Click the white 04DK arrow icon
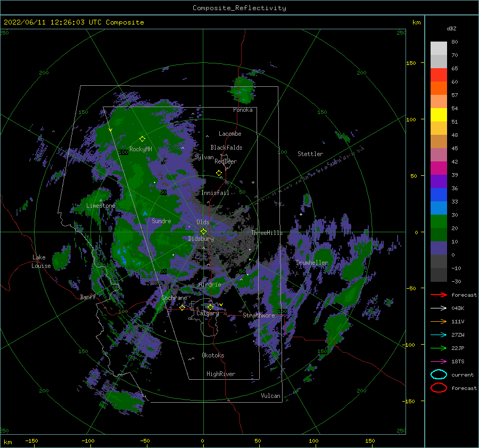The image size is (479, 448). pos(439,308)
